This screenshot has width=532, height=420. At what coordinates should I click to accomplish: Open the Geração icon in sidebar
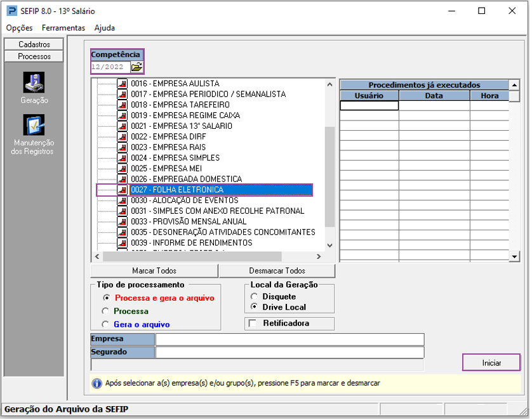[x=34, y=82]
